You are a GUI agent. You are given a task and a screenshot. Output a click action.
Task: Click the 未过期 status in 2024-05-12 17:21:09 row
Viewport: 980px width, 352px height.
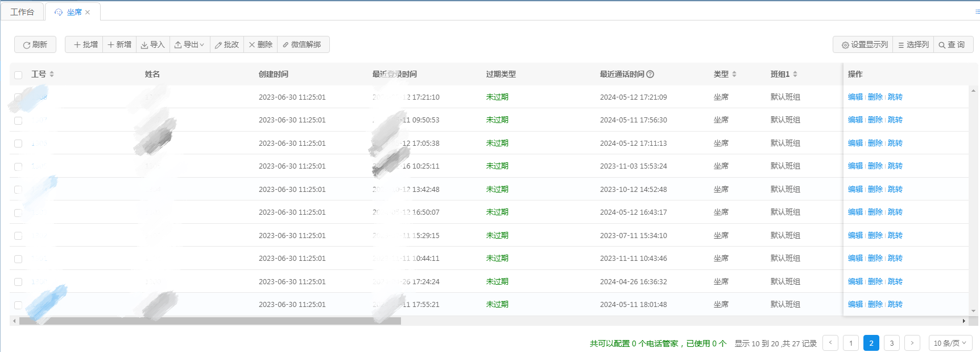tap(497, 97)
